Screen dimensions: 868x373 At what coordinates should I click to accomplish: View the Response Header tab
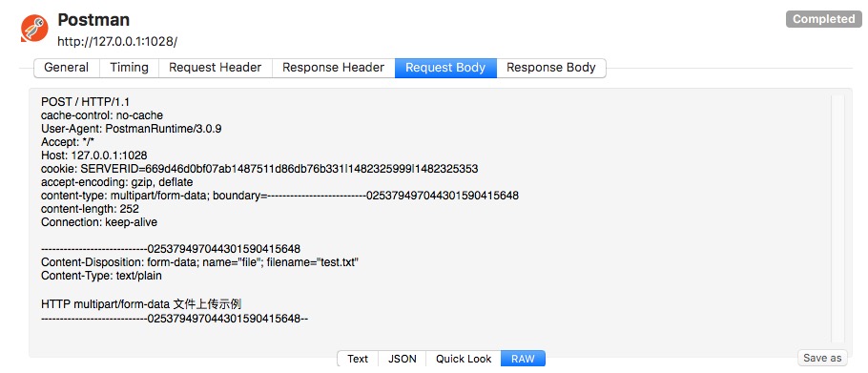click(x=333, y=68)
